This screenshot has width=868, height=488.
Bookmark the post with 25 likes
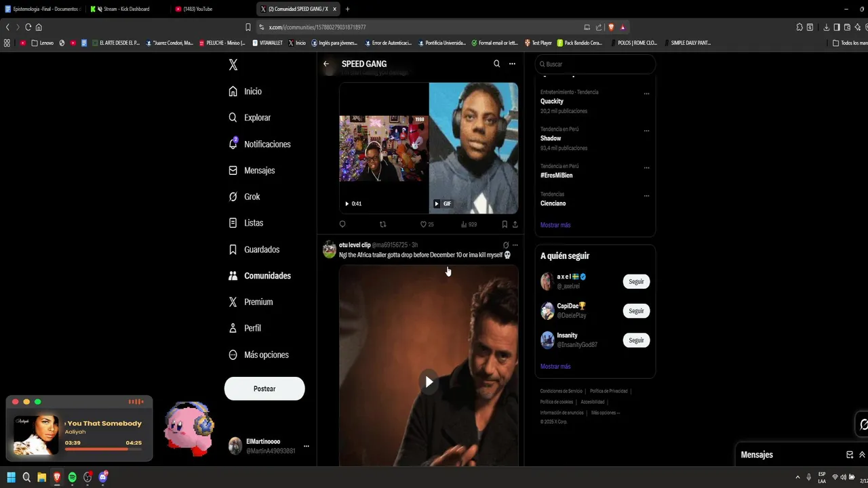[x=505, y=224]
